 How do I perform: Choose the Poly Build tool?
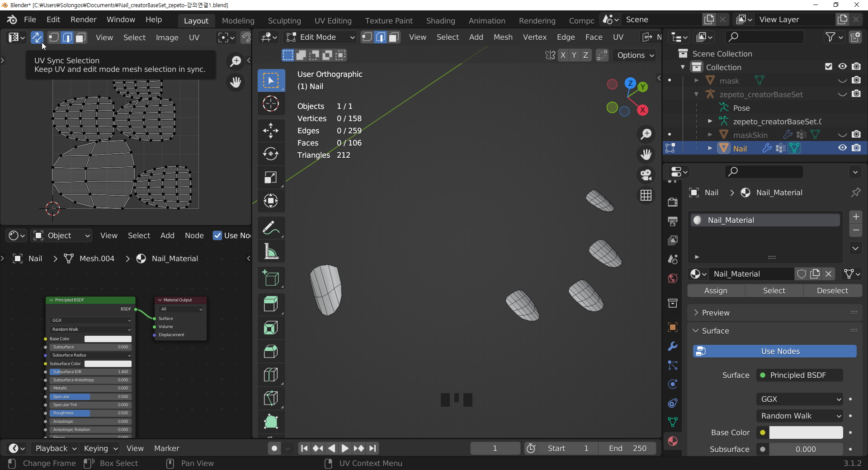[x=271, y=422]
